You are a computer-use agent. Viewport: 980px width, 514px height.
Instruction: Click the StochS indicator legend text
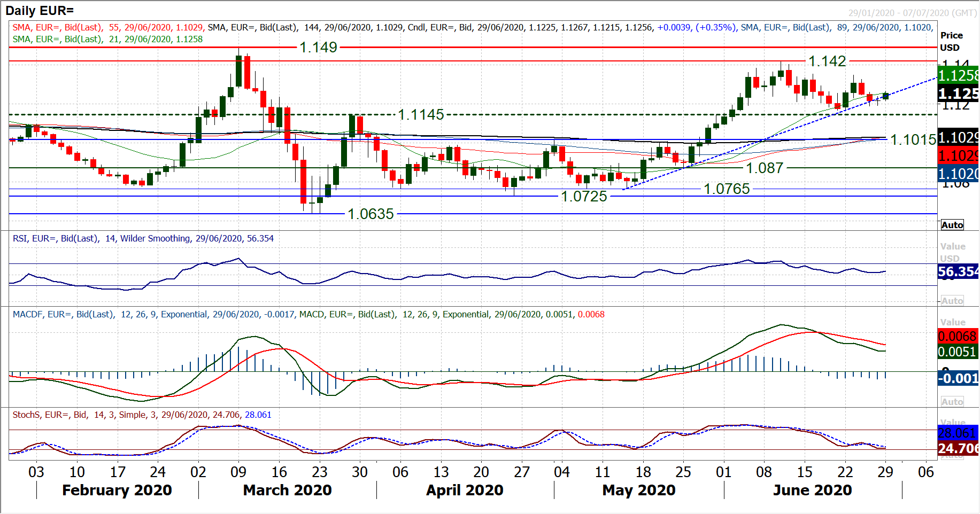point(142,415)
